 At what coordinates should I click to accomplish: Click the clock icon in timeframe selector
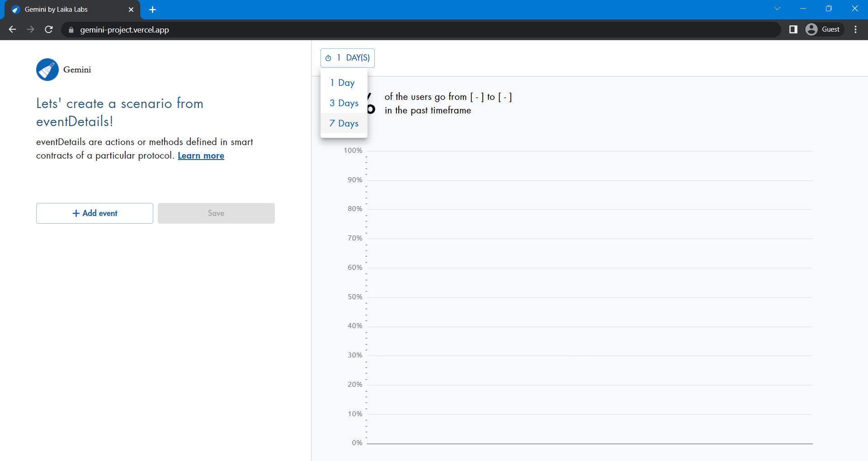click(328, 58)
